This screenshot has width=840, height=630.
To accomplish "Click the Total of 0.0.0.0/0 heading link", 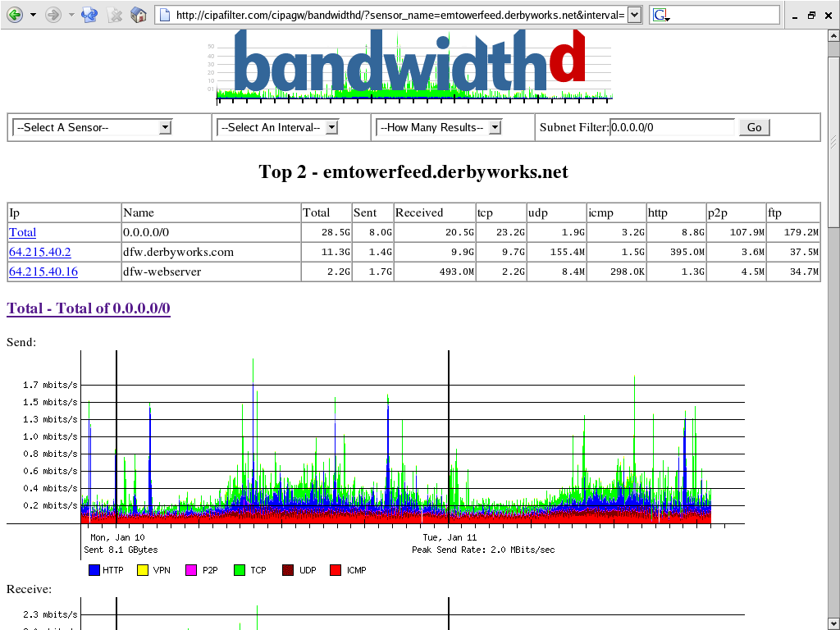I will [x=88, y=308].
